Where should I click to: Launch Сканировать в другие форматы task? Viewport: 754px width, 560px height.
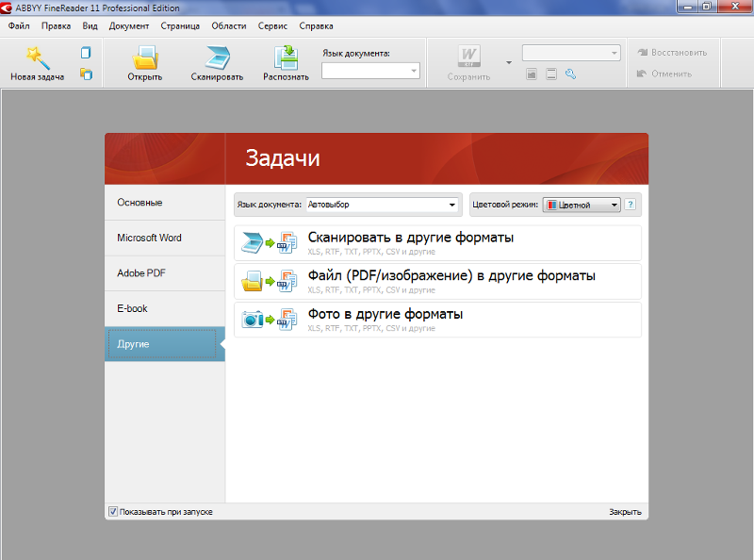[437, 243]
